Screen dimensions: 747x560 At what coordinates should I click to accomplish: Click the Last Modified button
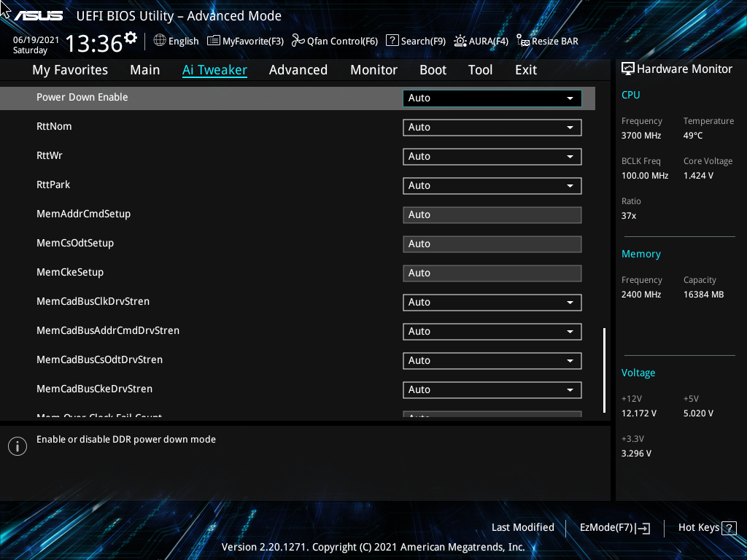pyautogui.click(x=523, y=527)
